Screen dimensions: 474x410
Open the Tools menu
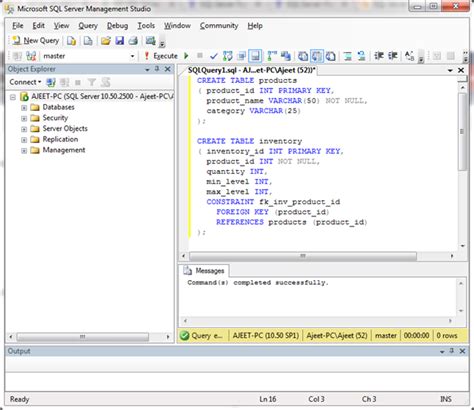click(146, 26)
